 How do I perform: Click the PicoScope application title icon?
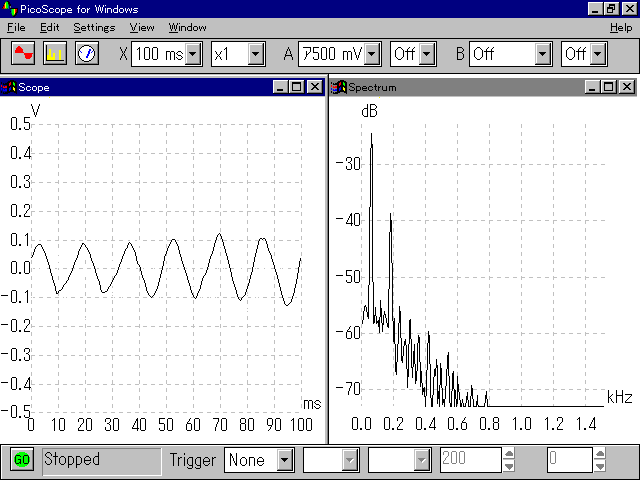tap(9, 9)
